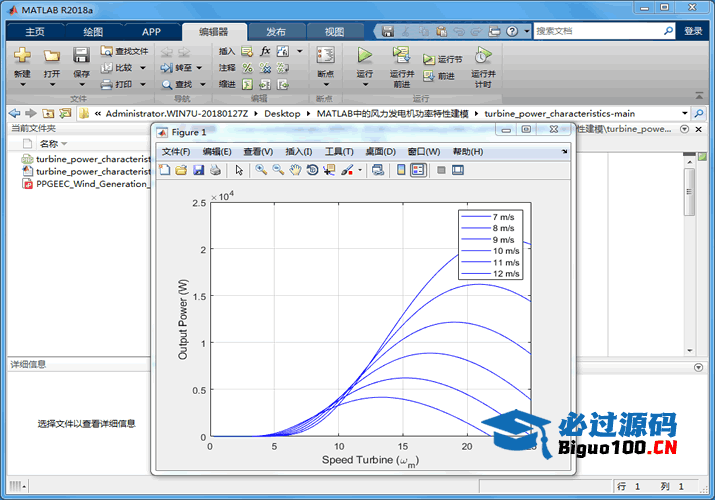Click 运行节 (Run Section) button
The image size is (715, 500).
(442, 59)
